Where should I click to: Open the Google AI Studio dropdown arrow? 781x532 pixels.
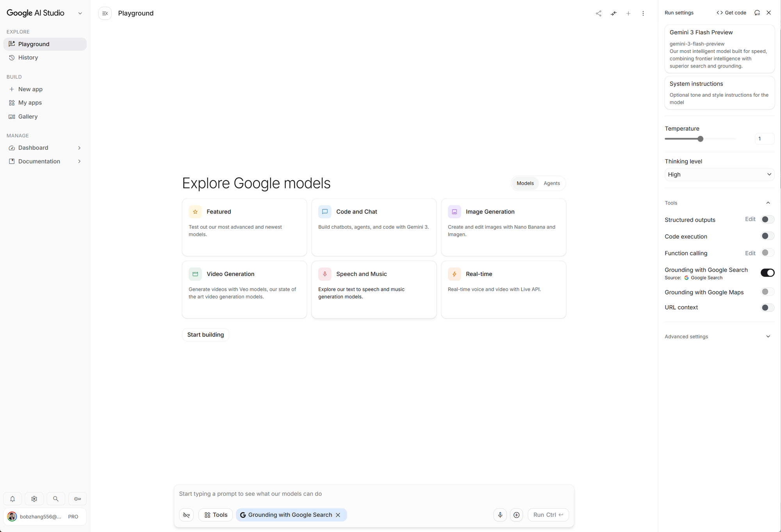(80, 13)
